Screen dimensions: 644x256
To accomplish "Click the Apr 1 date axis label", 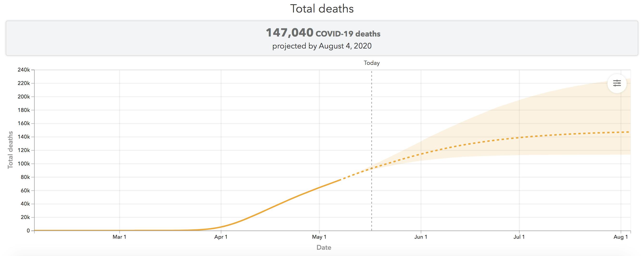I will (221, 237).
